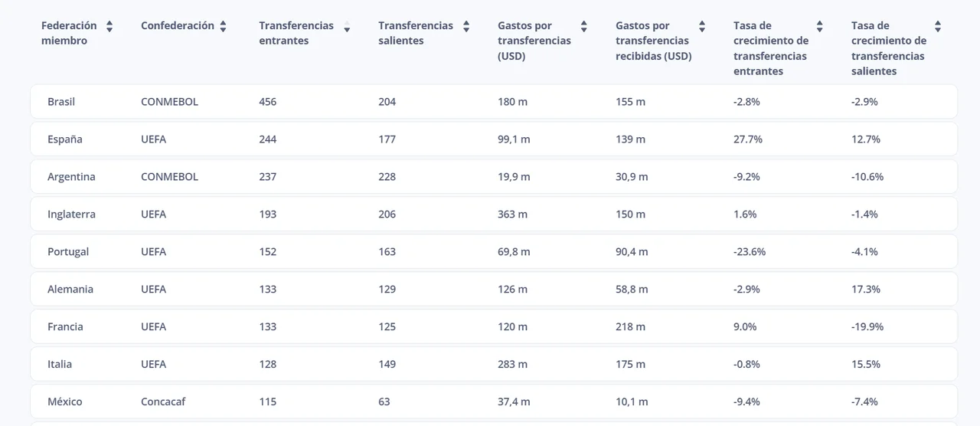The height and width of the screenshot is (426, 980).
Task: Click the Confederación sort arrows icon
Action: pyautogui.click(x=223, y=26)
